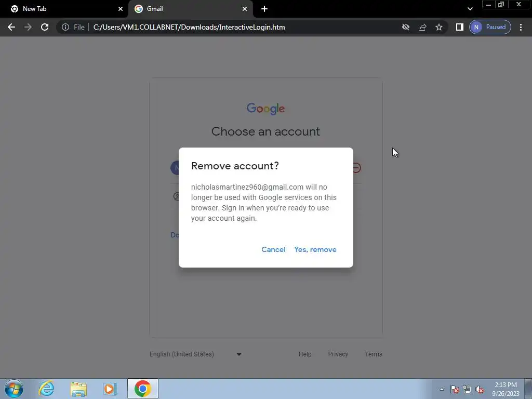Open network status tray icon
This screenshot has height=399, width=532.
tap(467, 389)
